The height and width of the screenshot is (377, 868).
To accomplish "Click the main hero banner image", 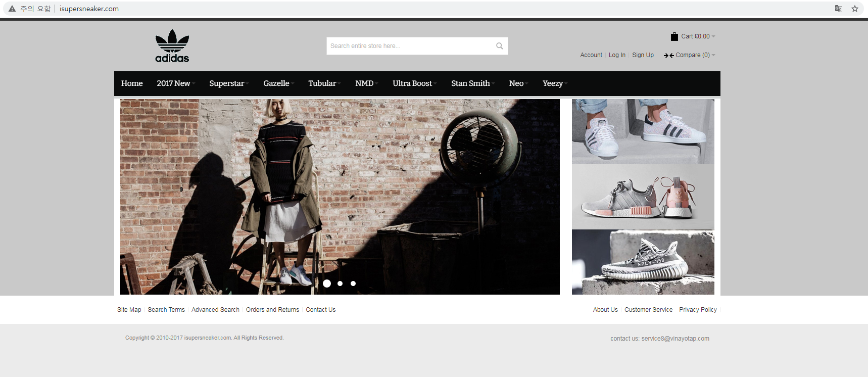I will [340, 197].
